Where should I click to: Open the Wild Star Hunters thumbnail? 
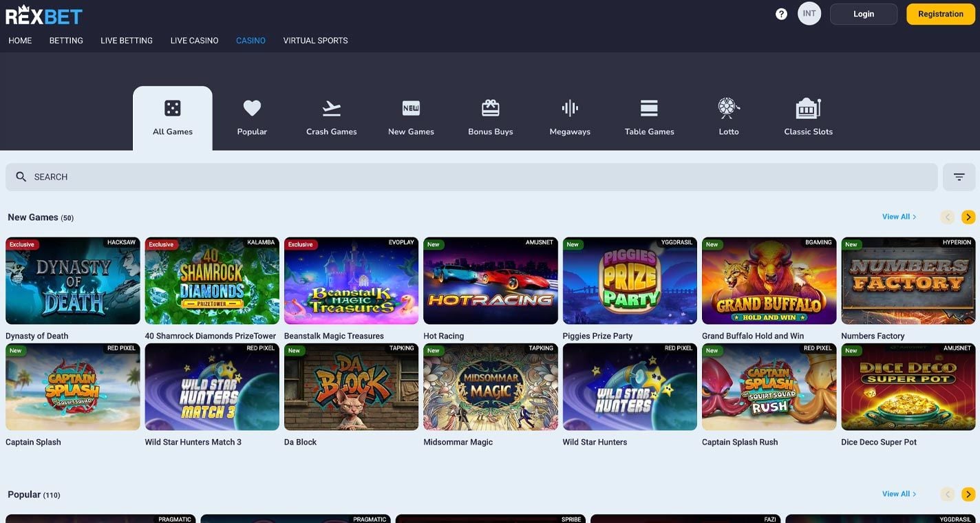(630, 387)
